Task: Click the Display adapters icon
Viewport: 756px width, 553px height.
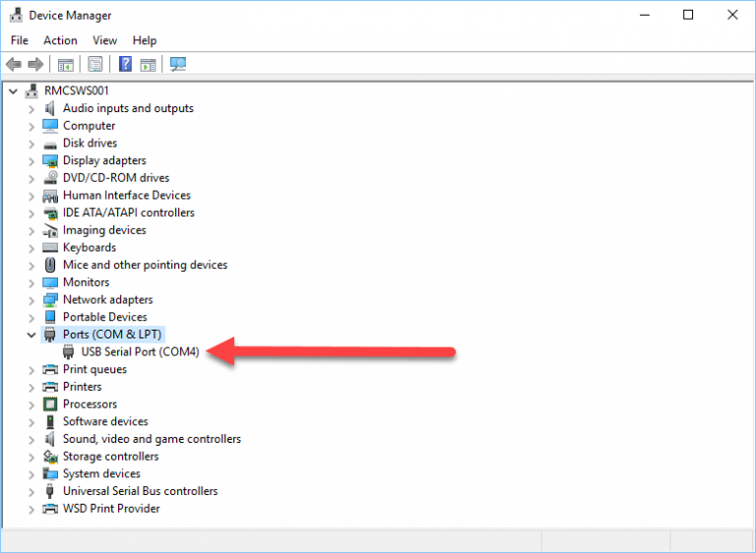Action: coord(50,161)
